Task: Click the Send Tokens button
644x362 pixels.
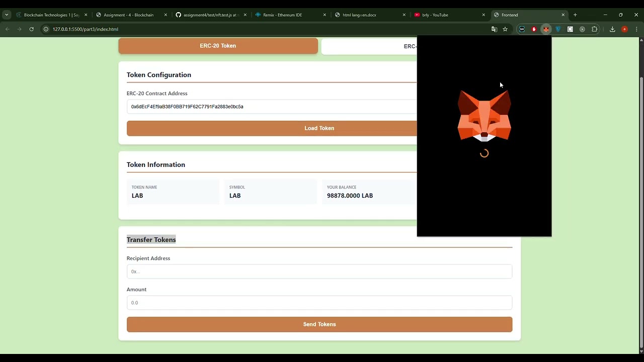Action: click(x=319, y=324)
